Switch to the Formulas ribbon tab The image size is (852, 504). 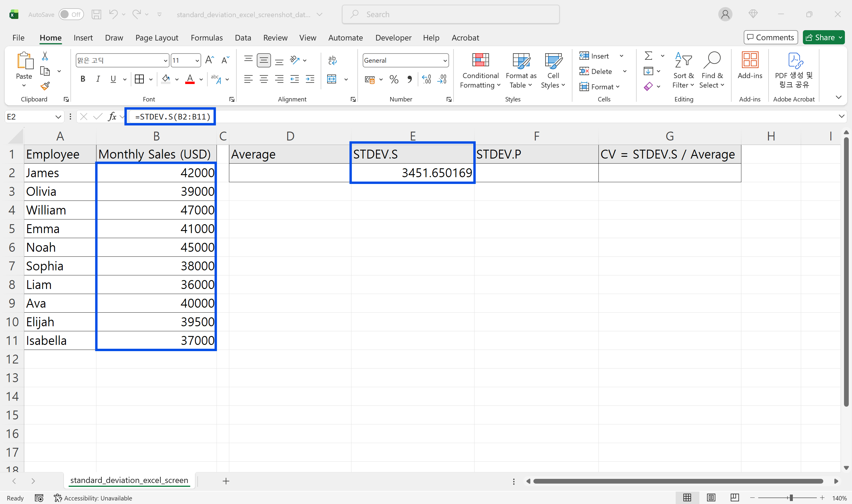click(206, 38)
